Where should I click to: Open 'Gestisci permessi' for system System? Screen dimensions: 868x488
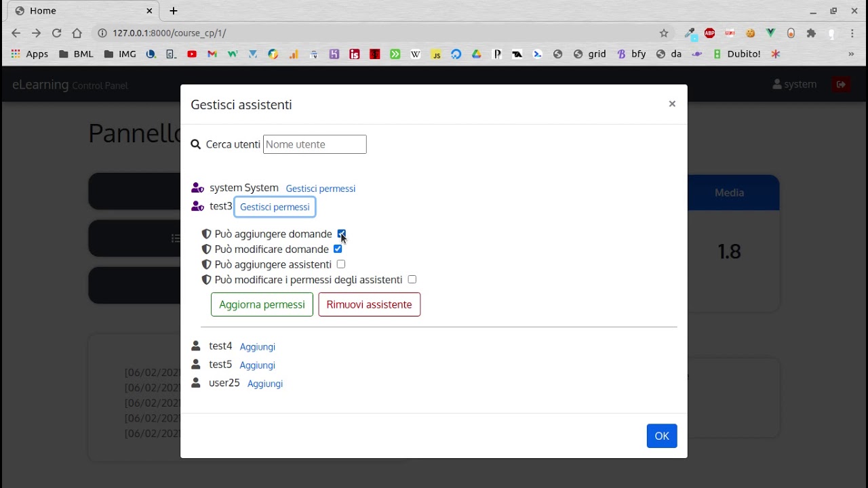(321, 188)
